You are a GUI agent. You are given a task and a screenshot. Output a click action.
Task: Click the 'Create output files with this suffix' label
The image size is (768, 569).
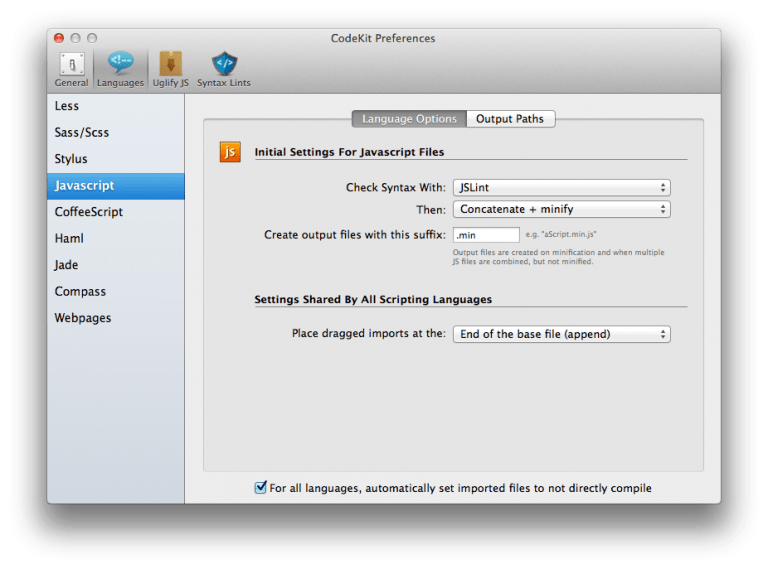(355, 235)
